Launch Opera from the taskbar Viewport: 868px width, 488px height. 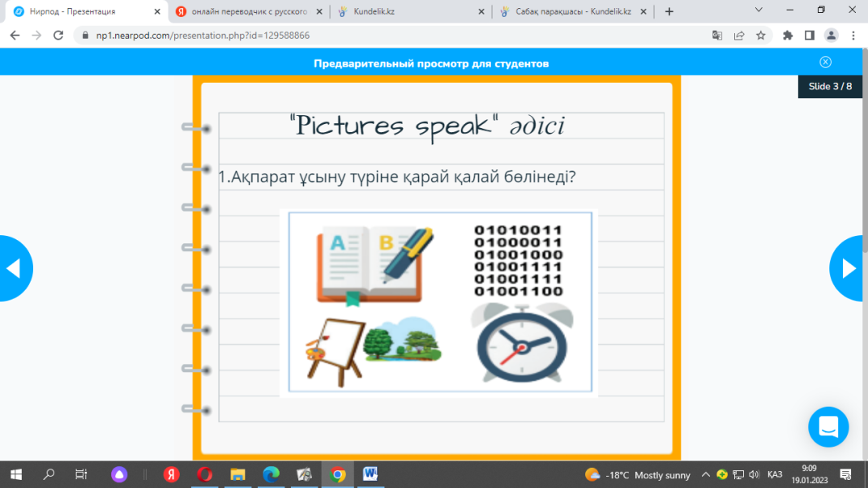pyautogui.click(x=205, y=475)
